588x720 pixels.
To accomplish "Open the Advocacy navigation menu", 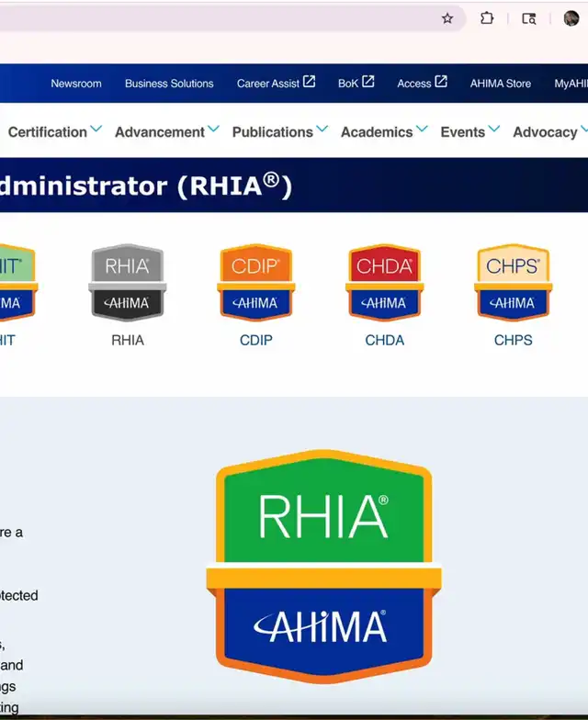I will point(548,132).
